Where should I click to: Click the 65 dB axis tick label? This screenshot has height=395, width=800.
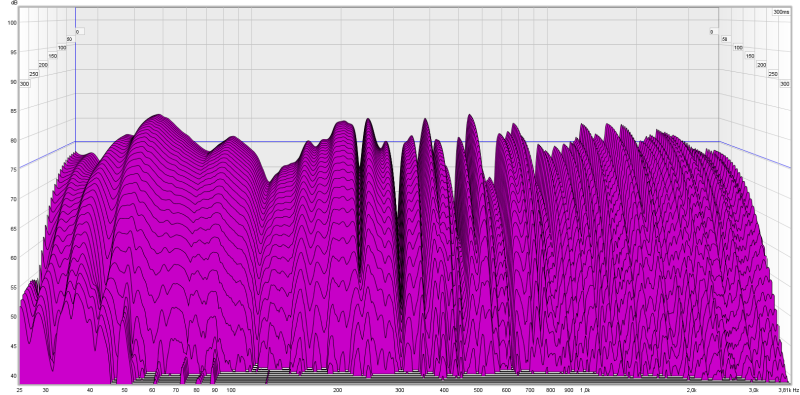[14, 228]
